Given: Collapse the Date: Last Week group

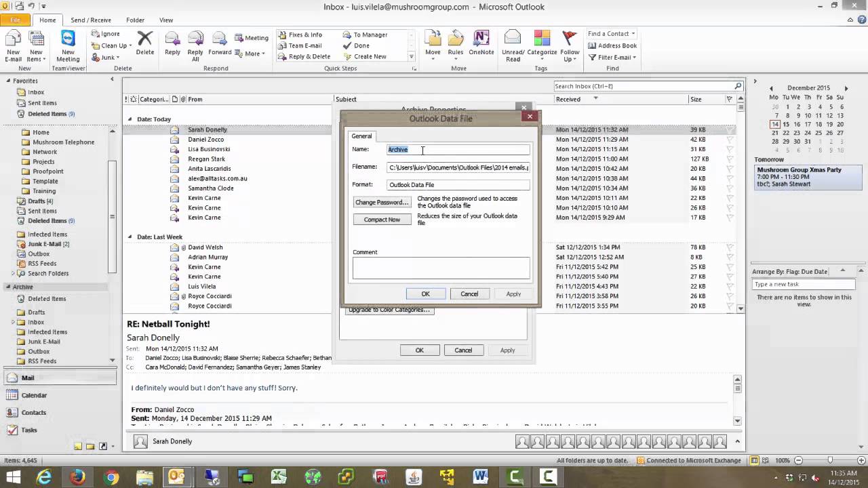Looking at the screenshot, I should 130,237.
